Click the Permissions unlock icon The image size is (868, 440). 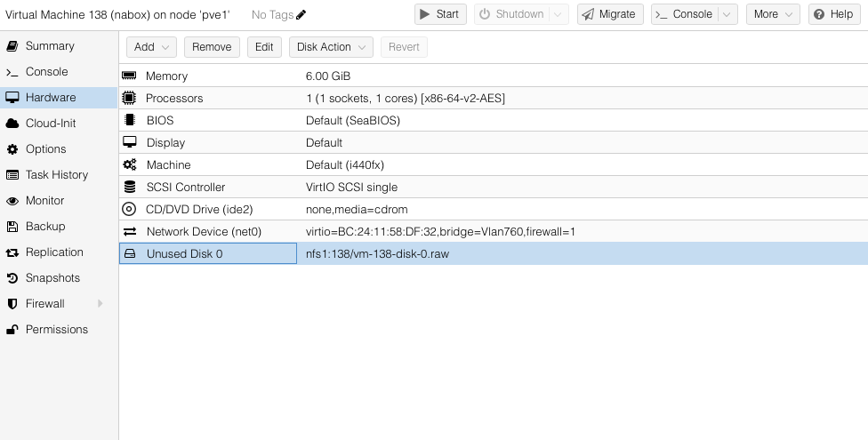pyautogui.click(x=12, y=329)
